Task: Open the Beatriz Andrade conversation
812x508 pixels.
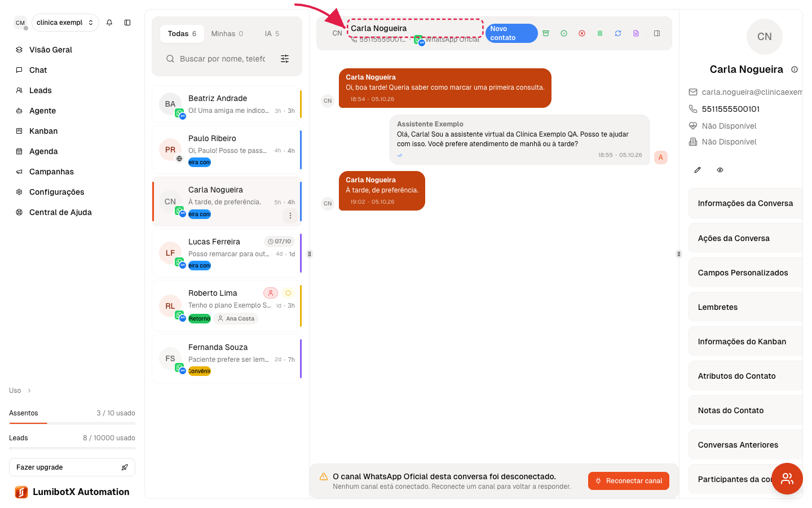Action: [227, 104]
